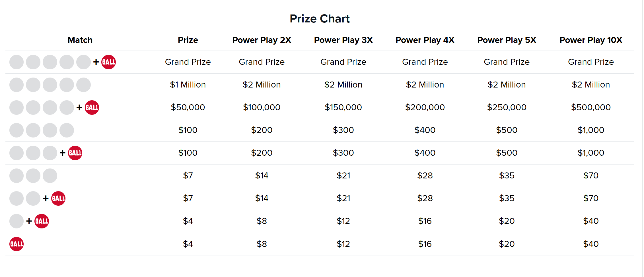This screenshot has width=644, height=277.
Task: Click the last gray ball in the four-match $100 row
Action: click(x=67, y=130)
